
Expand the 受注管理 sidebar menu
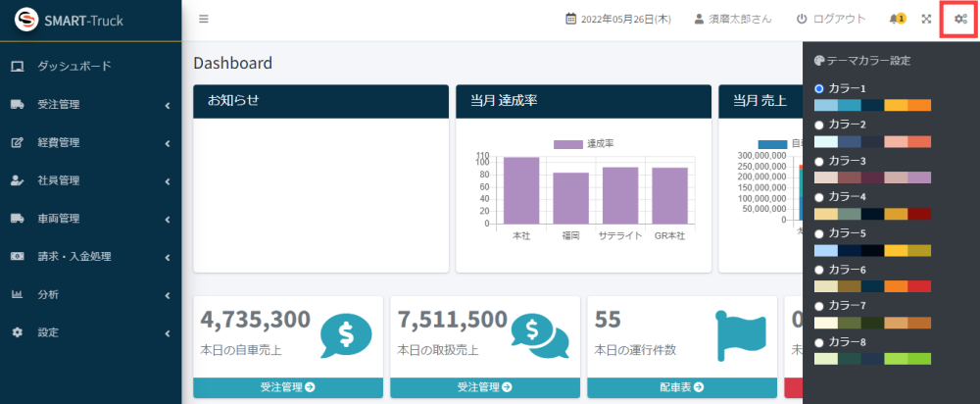pos(90,105)
